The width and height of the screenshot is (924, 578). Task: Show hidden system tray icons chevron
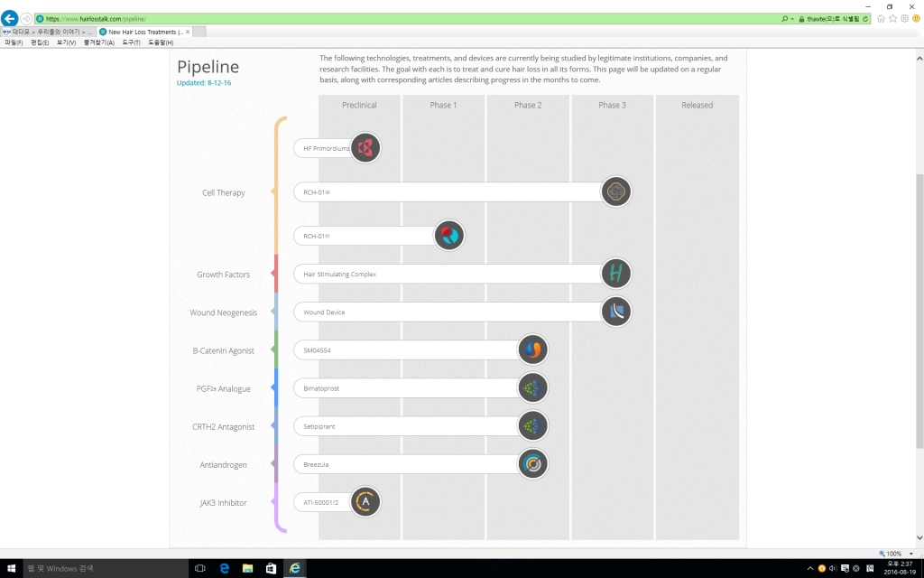(809, 569)
